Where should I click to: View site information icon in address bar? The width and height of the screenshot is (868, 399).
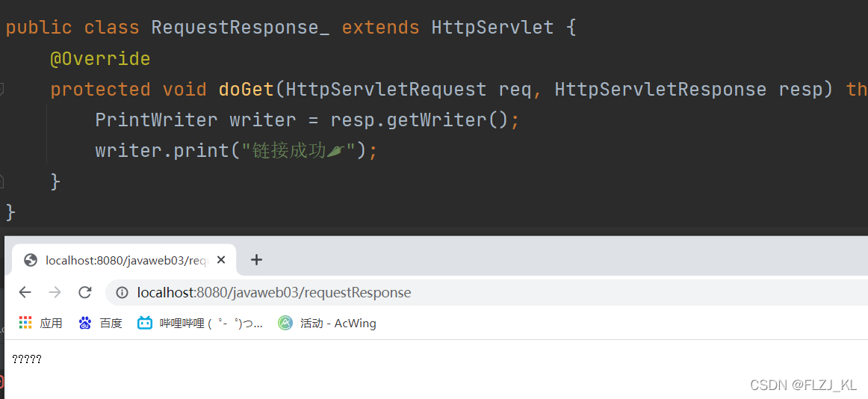click(123, 292)
